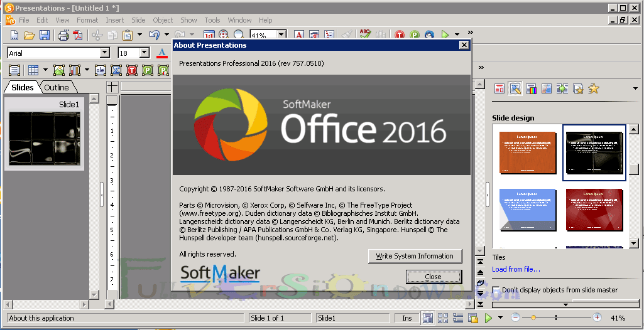Start slide show from status bar
This screenshot has height=330, width=644.
pyautogui.click(x=488, y=318)
